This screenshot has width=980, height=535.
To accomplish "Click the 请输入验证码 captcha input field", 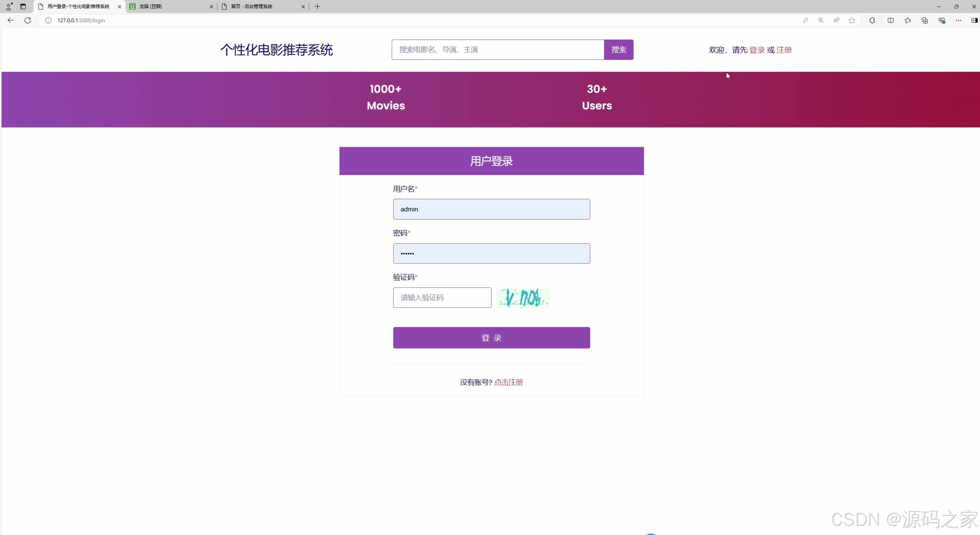I will point(442,298).
